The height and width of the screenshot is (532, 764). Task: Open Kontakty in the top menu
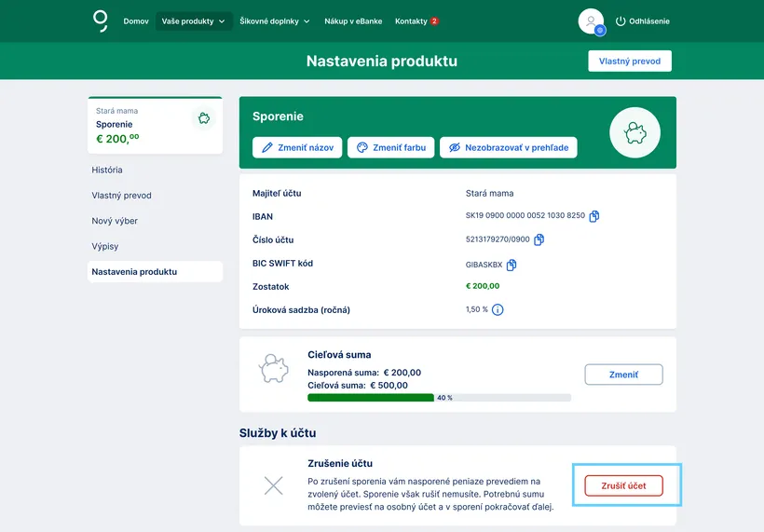click(x=411, y=21)
